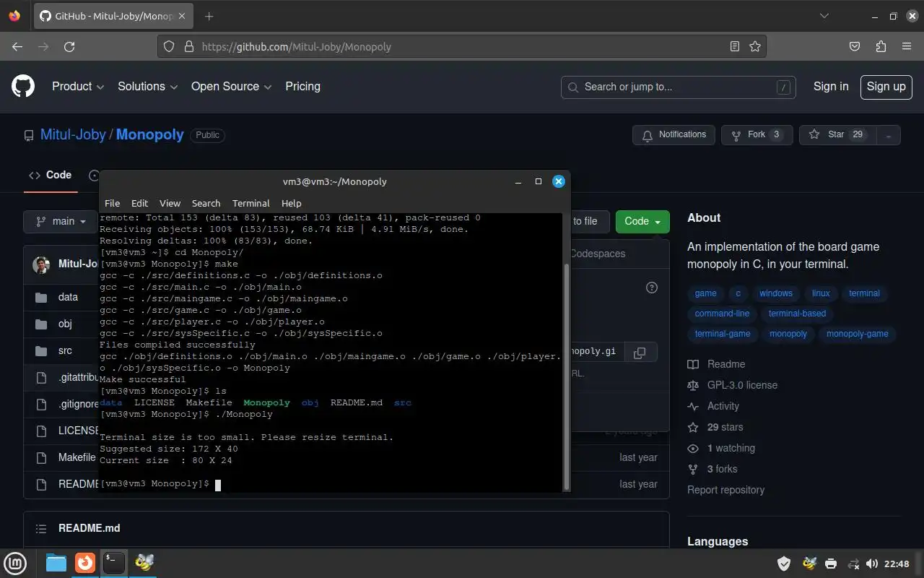
Task: Open Firefox hamburger application menu
Action: pyautogui.click(x=907, y=46)
